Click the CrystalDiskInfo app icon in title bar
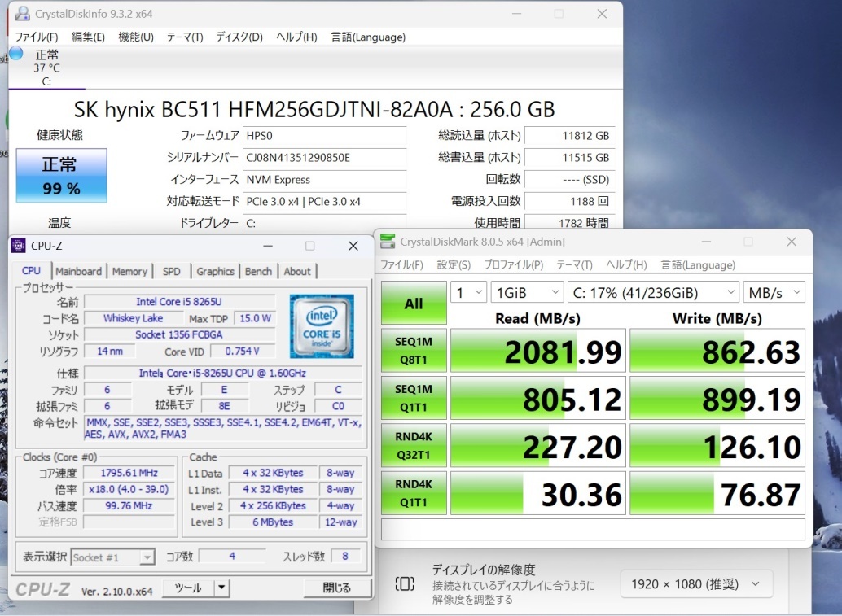842x616 pixels. (22, 14)
